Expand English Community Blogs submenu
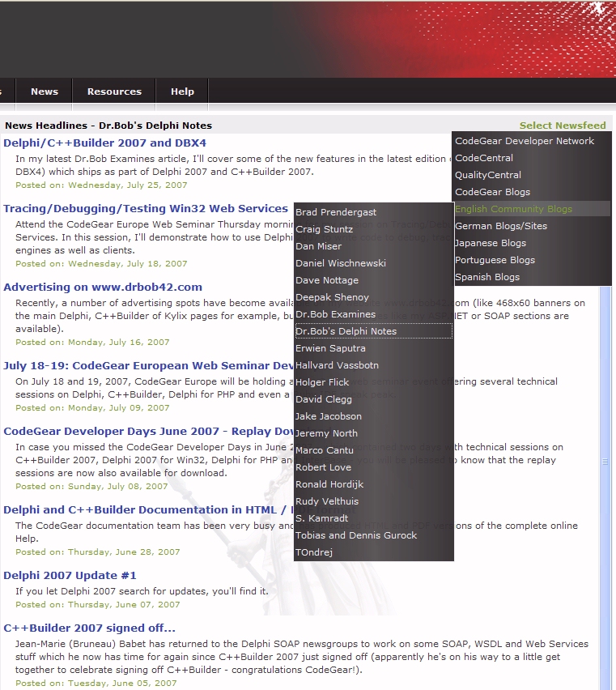This screenshot has height=690, width=616. [x=532, y=209]
